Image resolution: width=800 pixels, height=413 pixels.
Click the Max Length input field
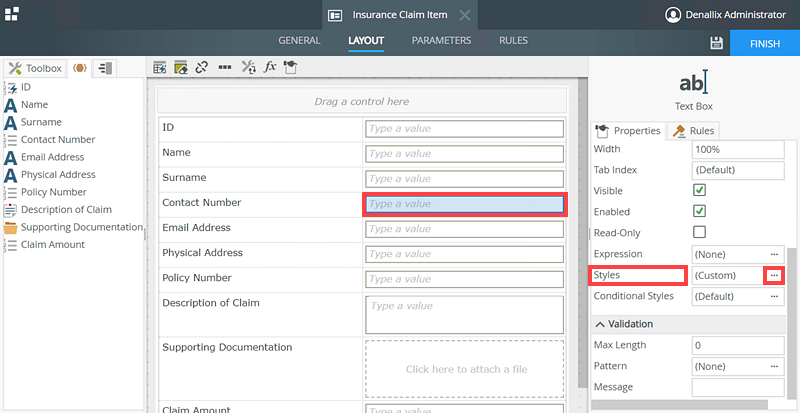738,345
